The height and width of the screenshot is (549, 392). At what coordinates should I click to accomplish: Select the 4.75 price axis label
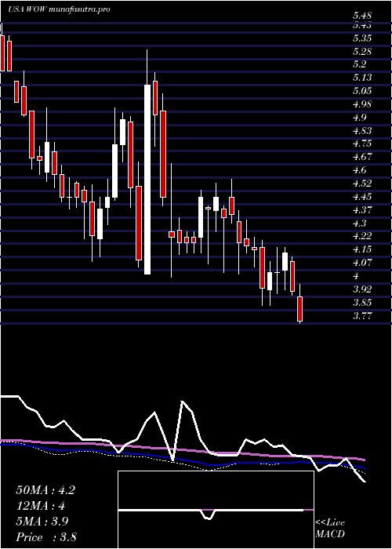362,144
